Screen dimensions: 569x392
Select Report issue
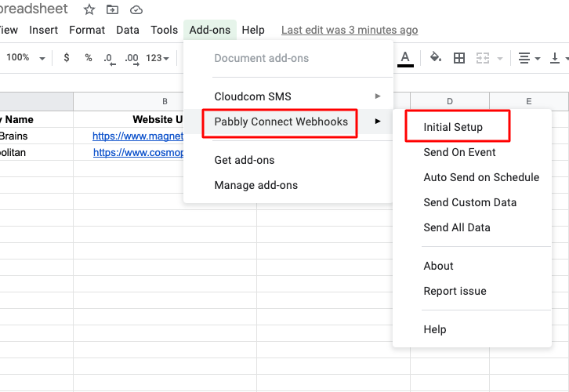(x=472, y=291)
